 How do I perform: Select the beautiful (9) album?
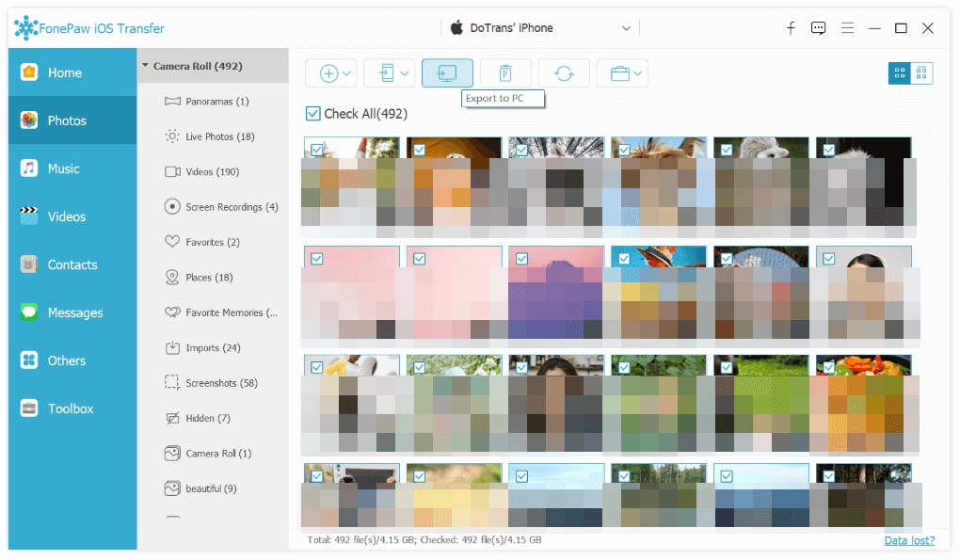pos(213,488)
